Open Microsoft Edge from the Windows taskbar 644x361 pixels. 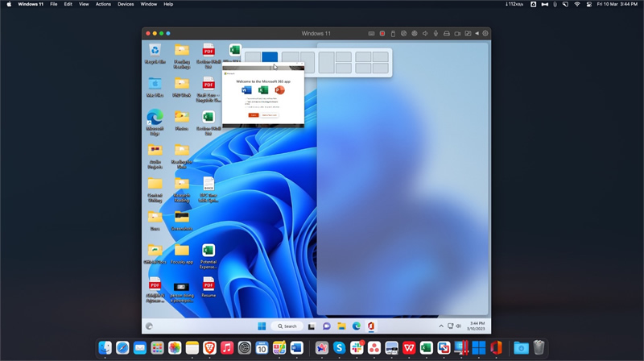click(356, 326)
